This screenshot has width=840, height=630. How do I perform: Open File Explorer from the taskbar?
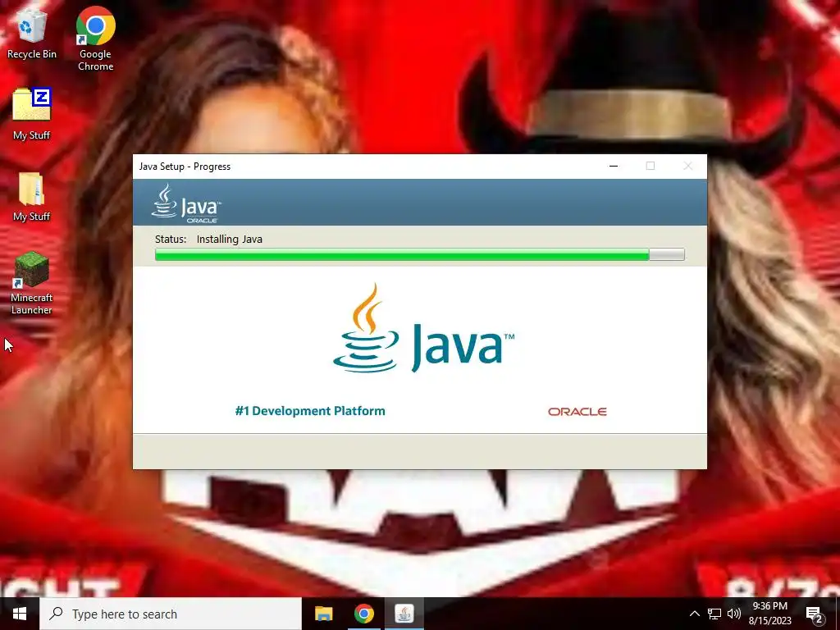coord(323,614)
